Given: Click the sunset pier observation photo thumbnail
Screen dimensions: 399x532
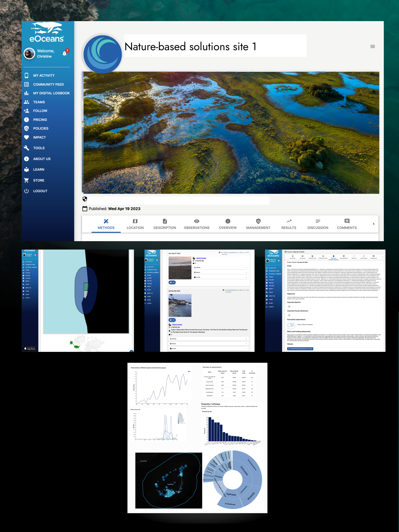Looking at the screenshot, I should (x=180, y=268).
